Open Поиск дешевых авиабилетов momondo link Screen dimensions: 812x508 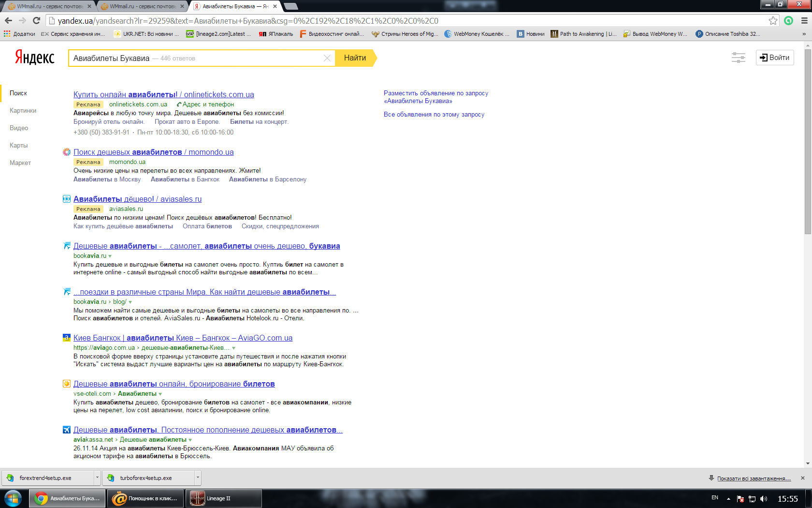pos(154,152)
